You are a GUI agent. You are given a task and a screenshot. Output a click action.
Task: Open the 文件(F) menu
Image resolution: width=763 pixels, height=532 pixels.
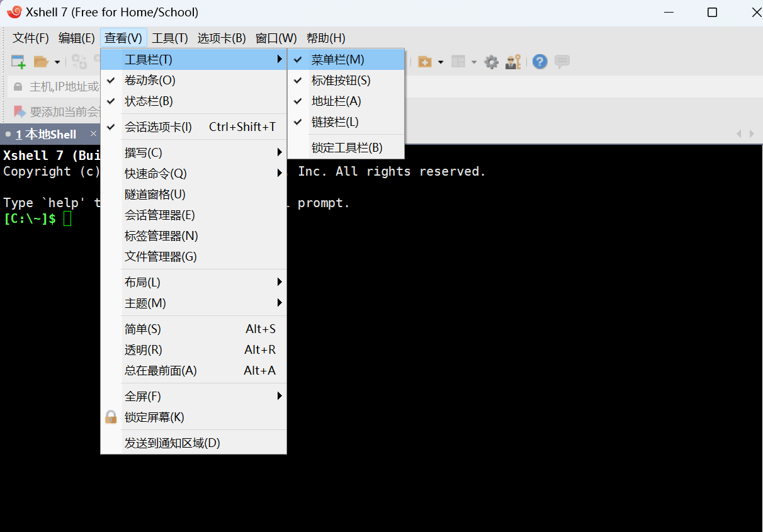click(x=31, y=38)
